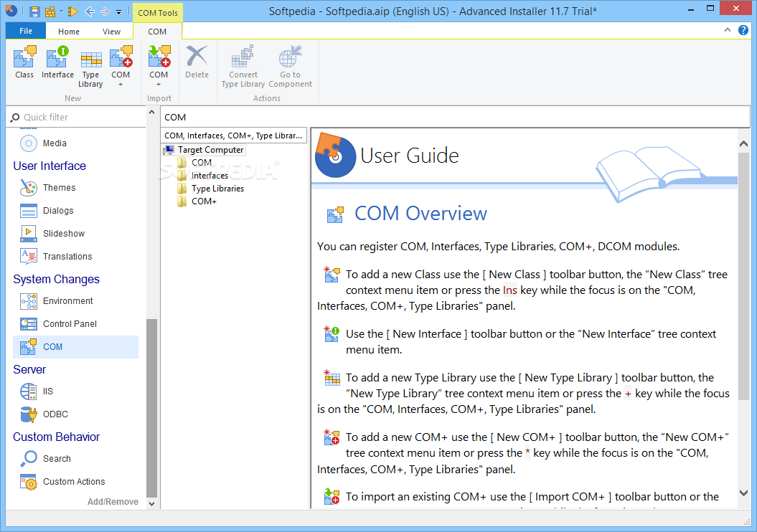Click the Custom Behavior section heading
Image resolution: width=757 pixels, height=532 pixels.
(x=56, y=437)
